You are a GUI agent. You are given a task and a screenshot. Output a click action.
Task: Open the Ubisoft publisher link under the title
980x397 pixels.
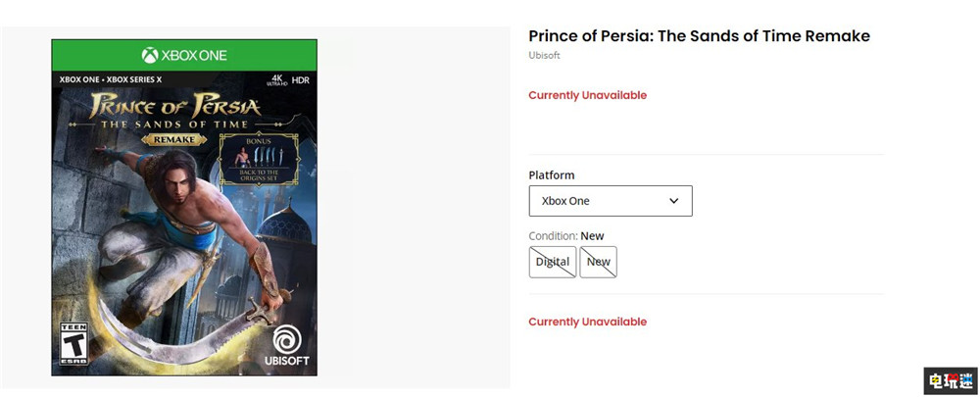[544, 56]
